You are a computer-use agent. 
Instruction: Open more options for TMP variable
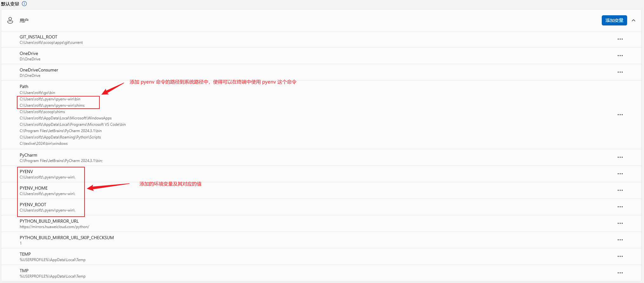[x=620, y=273]
